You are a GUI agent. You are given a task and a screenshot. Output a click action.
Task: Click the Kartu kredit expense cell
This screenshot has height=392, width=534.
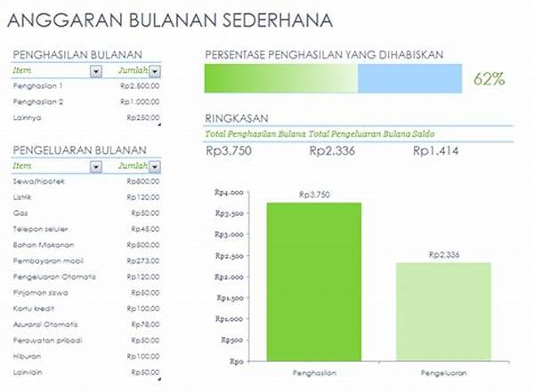tap(34, 308)
